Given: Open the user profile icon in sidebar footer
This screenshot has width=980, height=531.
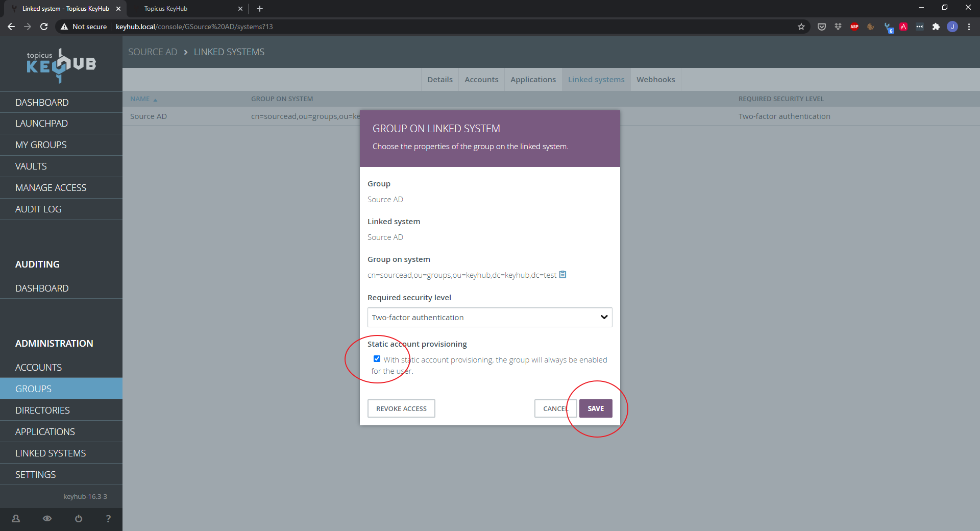Looking at the screenshot, I should tap(16, 519).
